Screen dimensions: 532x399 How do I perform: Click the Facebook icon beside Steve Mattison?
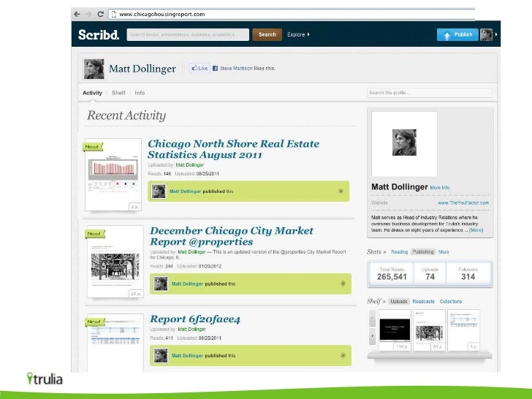pos(215,68)
